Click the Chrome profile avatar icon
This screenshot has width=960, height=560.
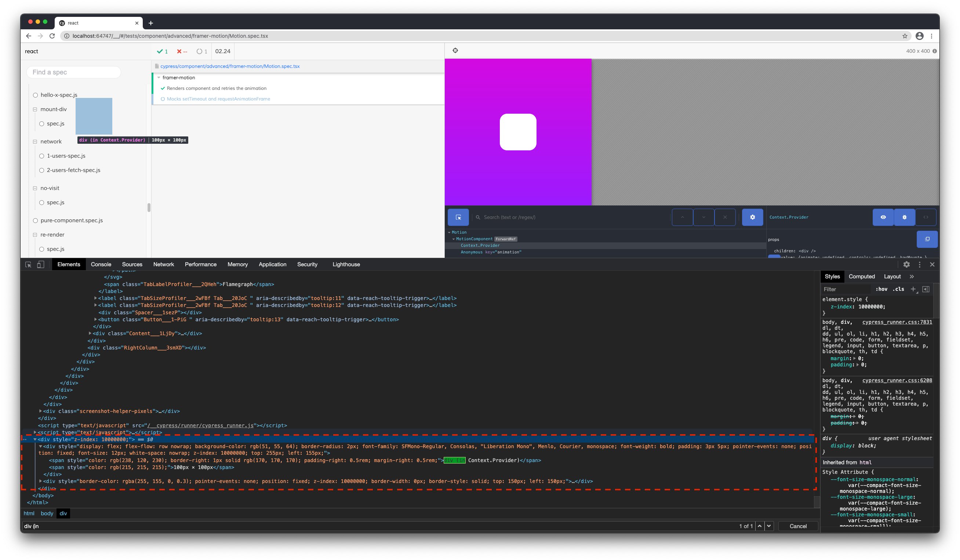click(x=919, y=36)
